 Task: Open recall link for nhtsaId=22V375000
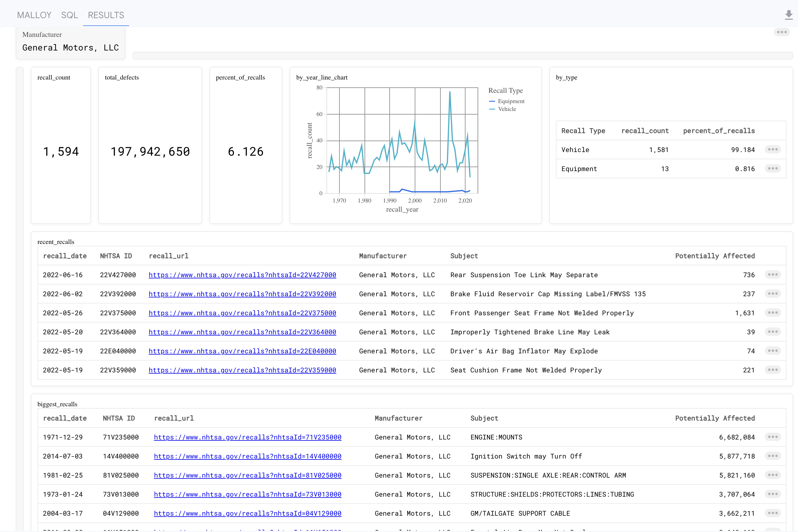coord(242,313)
